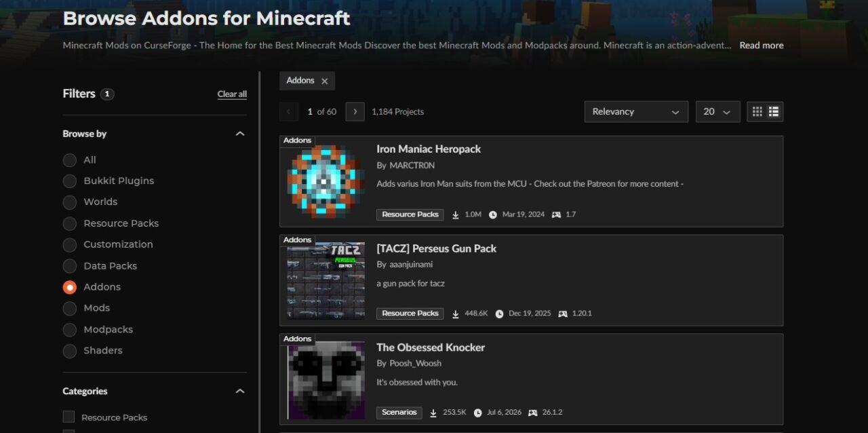Select Bukkit Plugins radio option
This screenshot has width=868, height=433.
69,181
